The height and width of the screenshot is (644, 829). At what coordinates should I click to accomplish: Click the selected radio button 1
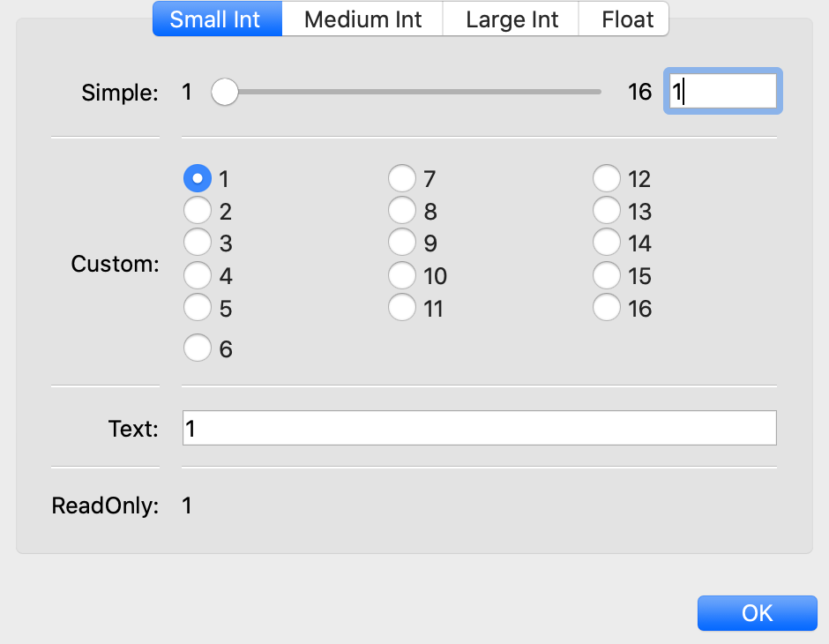[x=198, y=179]
